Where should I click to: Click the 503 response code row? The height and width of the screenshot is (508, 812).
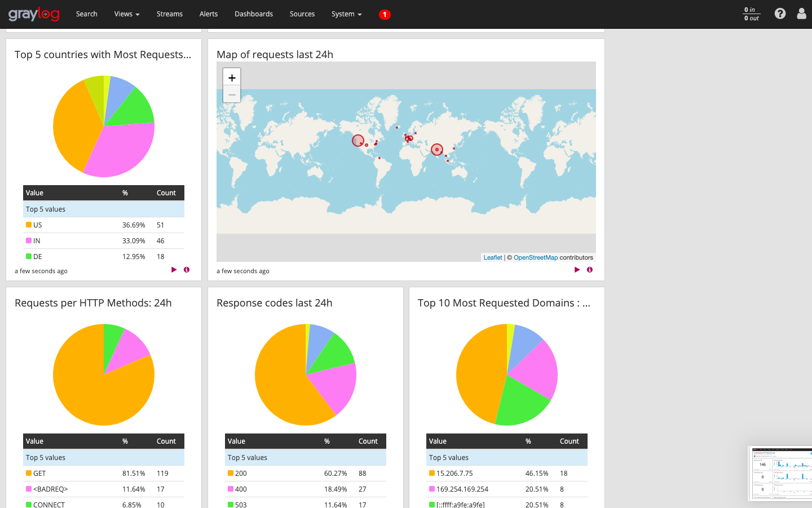(306, 504)
